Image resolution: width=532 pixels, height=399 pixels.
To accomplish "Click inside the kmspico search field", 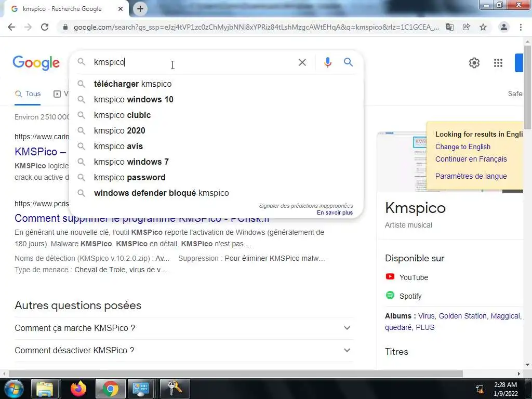I will (193, 62).
